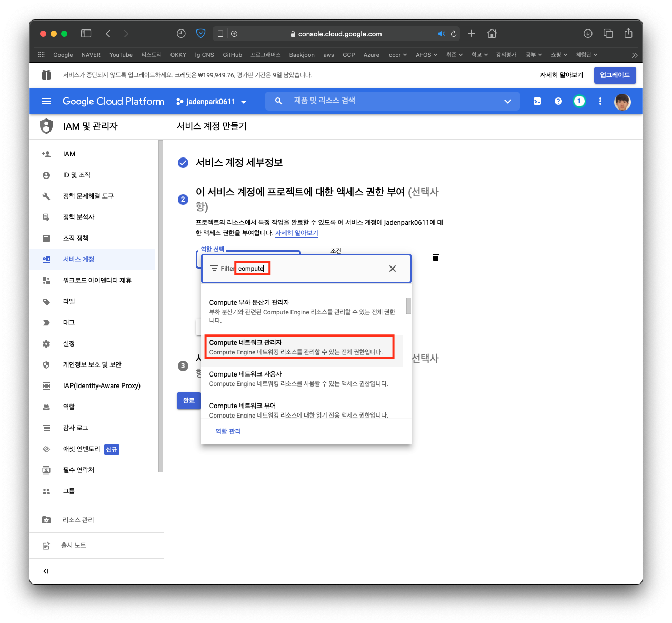Image resolution: width=672 pixels, height=623 pixels.
Task: Click the reader view icon
Action: (x=220, y=34)
